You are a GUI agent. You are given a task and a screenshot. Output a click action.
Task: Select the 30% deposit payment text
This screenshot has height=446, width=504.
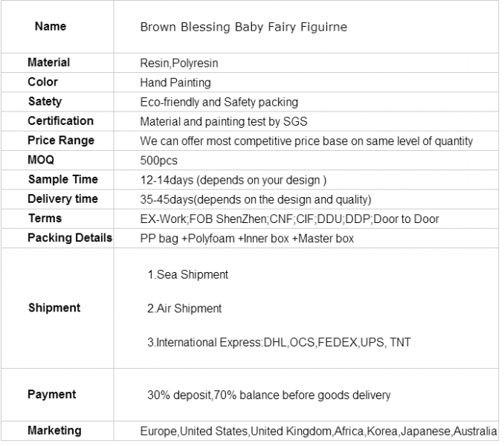pyautogui.click(x=269, y=395)
